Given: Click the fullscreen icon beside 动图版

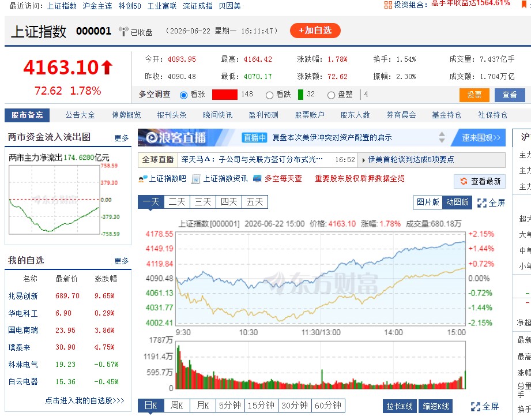Looking at the screenshot, I should coord(481,202).
